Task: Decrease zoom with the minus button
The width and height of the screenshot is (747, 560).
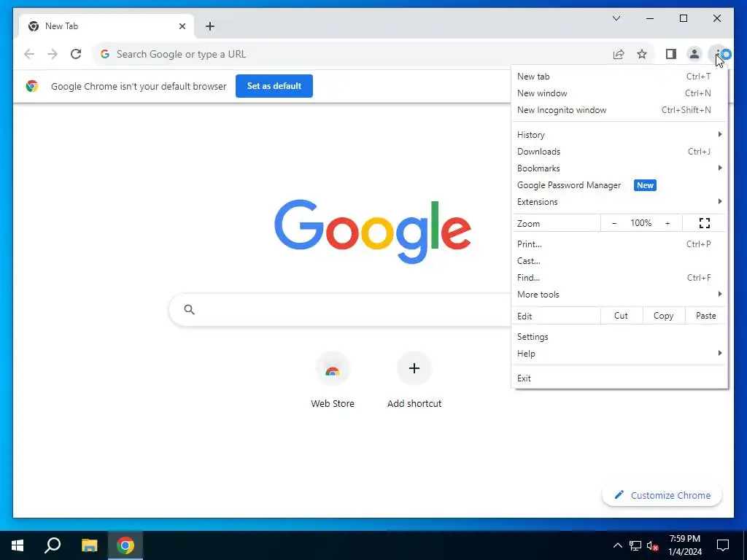Action: tap(614, 223)
